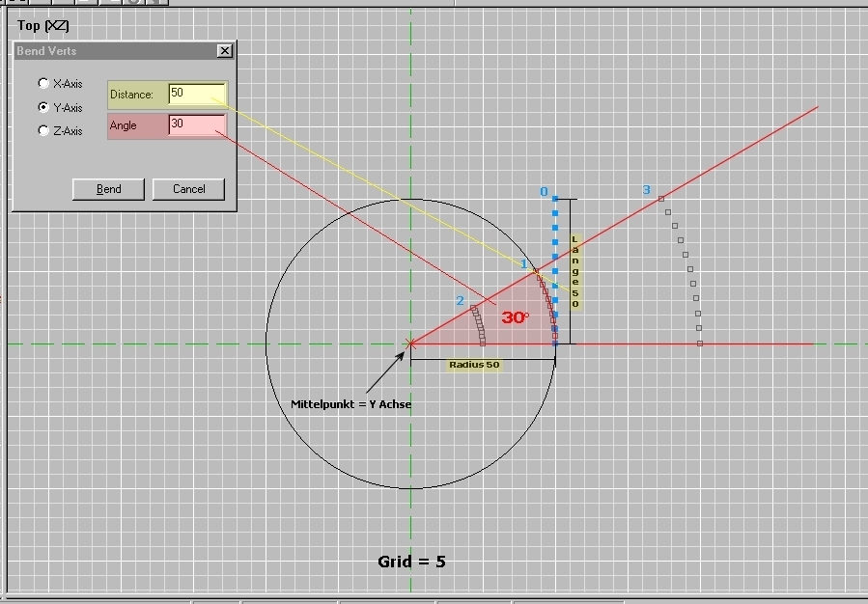The height and width of the screenshot is (604, 868).
Task: Click the Grid = 5 text
Action: (x=411, y=561)
